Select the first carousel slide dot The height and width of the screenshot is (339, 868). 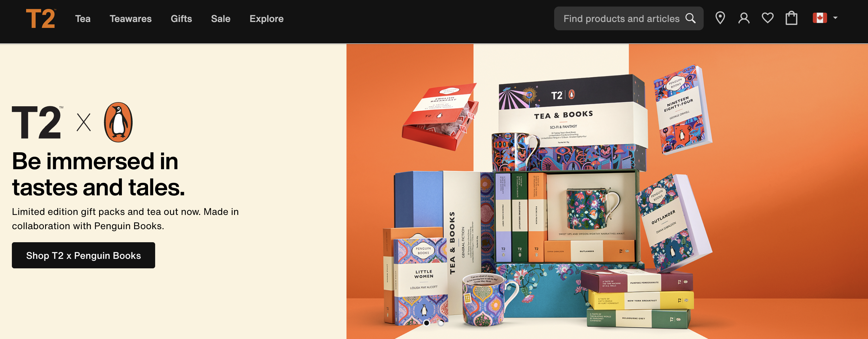coord(426,323)
